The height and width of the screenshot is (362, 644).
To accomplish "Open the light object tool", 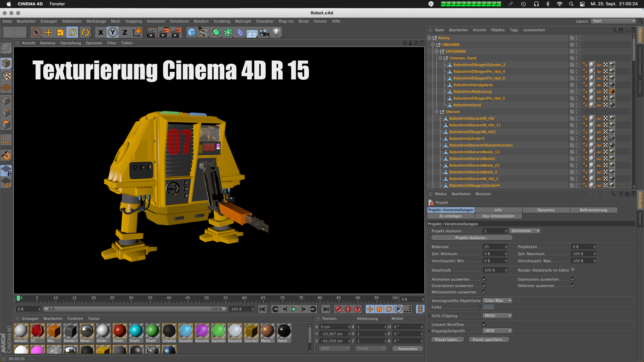I will (276, 33).
